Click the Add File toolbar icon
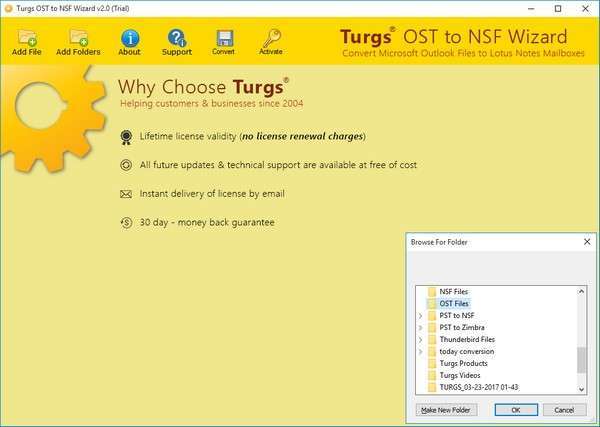600x427 pixels. pos(27,38)
